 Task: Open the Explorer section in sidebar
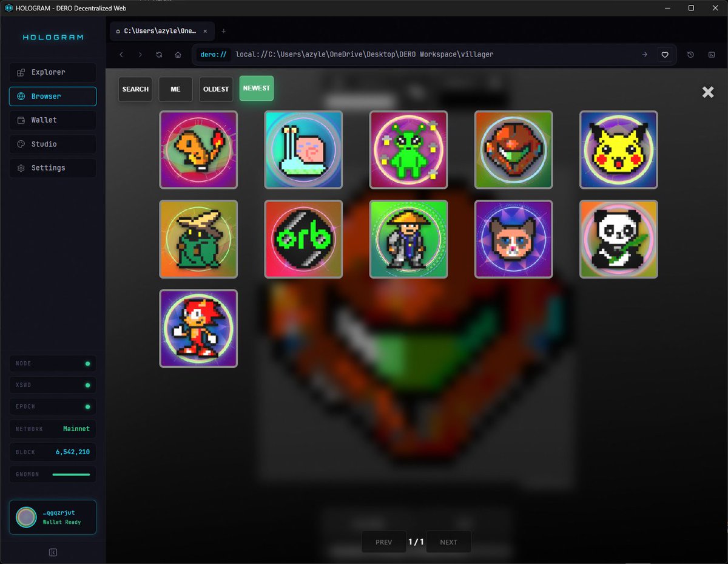(x=52, y=72)
